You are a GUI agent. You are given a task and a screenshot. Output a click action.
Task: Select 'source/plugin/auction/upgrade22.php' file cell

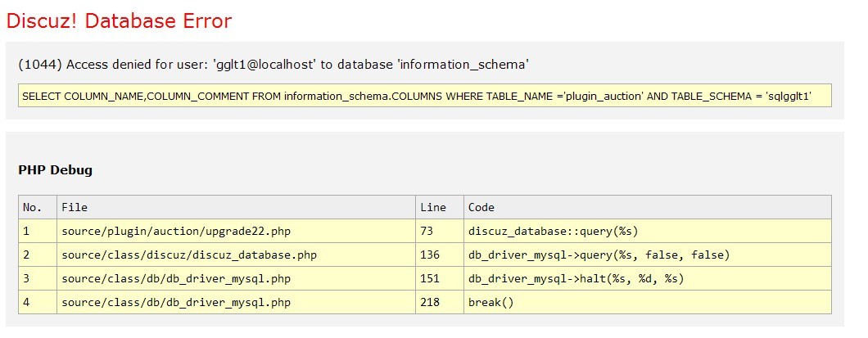click(x=237, y=232)
